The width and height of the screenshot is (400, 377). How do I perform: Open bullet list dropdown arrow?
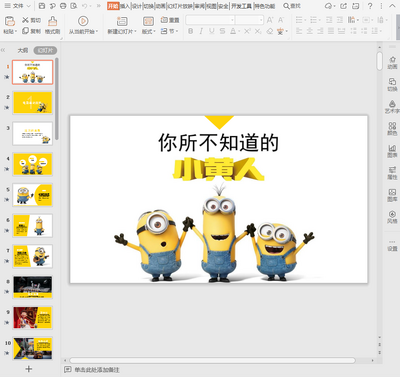click(x=305, y=20)
